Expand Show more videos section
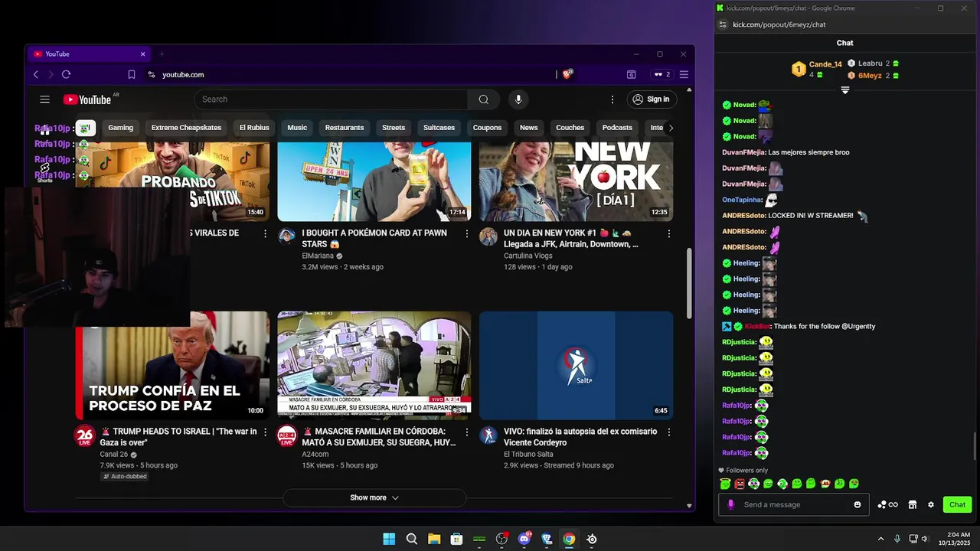The height and width of the screenshot is (551, 980). 374,497
